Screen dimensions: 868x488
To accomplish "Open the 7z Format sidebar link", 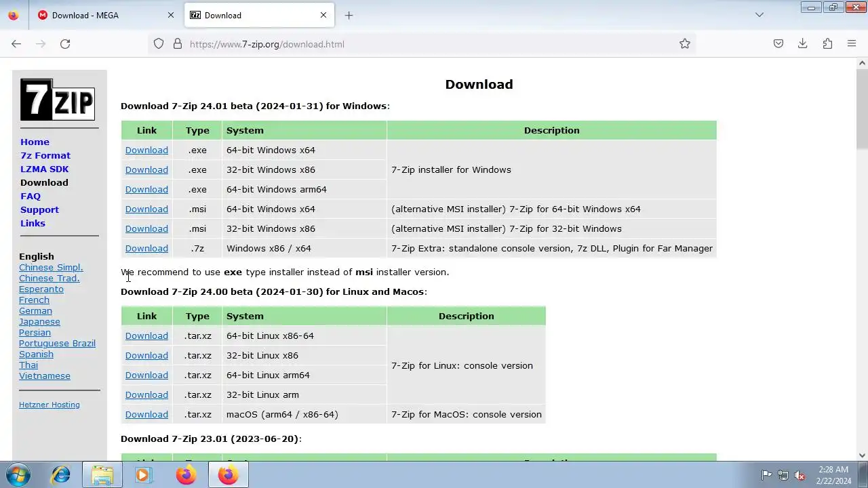I will click(x=45, y=155).
